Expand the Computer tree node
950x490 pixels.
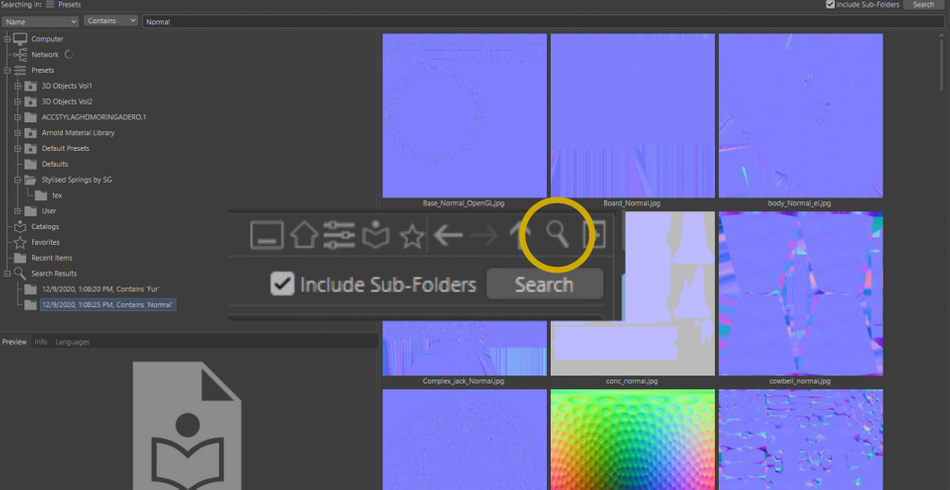tap(7, 39)
